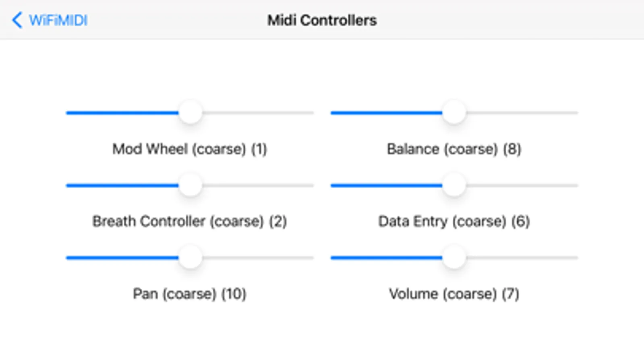Click the Data Entry (coarse) (6) label
This screenshot has height=362, width=644.
(454, 221)
